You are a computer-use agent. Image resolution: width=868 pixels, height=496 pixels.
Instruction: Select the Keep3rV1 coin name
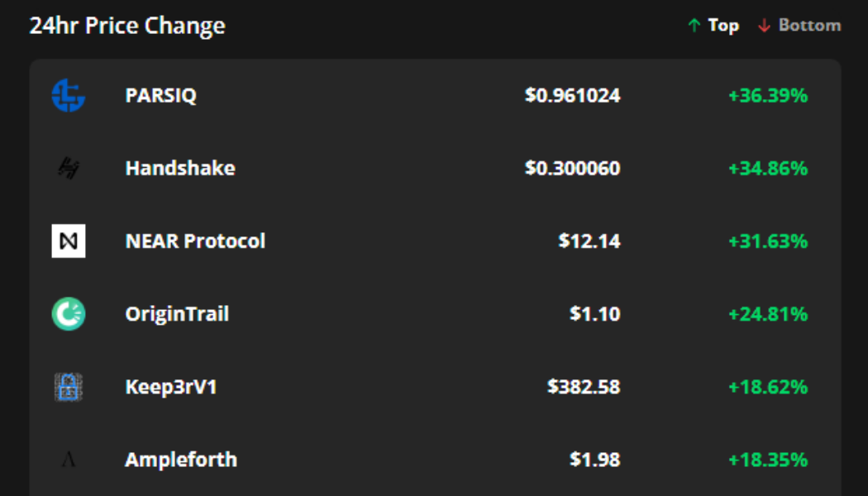171,387
